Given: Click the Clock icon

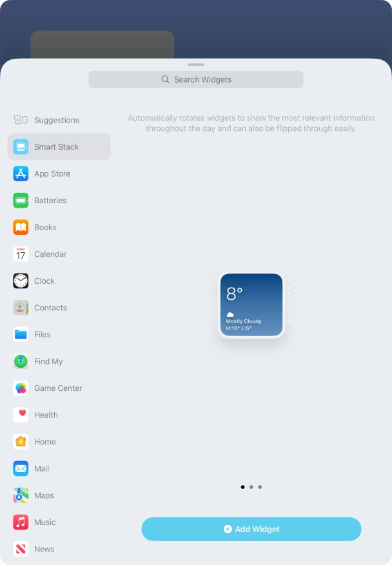Looking at the screenshot, I should click(21, 281).
